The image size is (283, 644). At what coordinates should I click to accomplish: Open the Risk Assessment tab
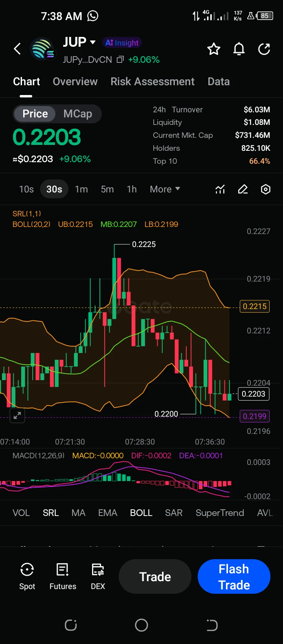153,82
